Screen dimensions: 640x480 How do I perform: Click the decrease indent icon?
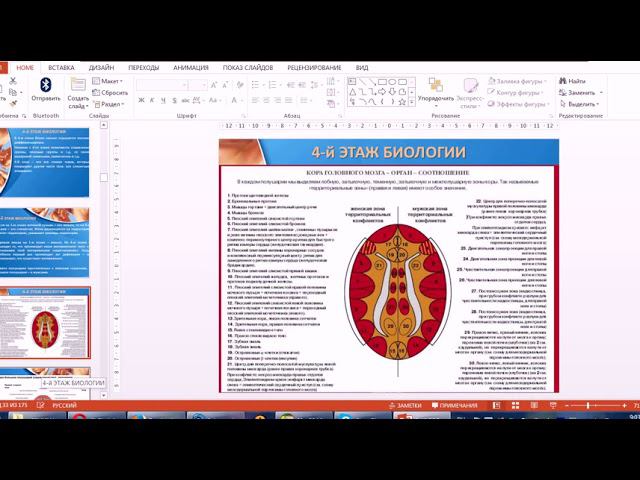(291, 85)
